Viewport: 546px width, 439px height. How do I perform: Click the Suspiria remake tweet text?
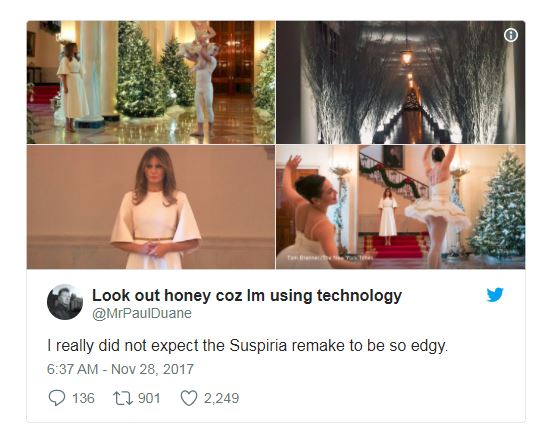247,346
